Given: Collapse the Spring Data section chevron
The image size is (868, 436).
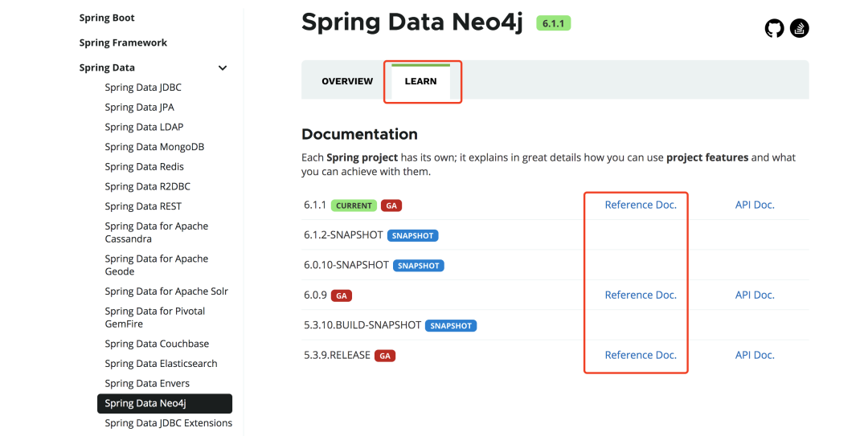Looking at the screenshot, I should click(223, 68).
